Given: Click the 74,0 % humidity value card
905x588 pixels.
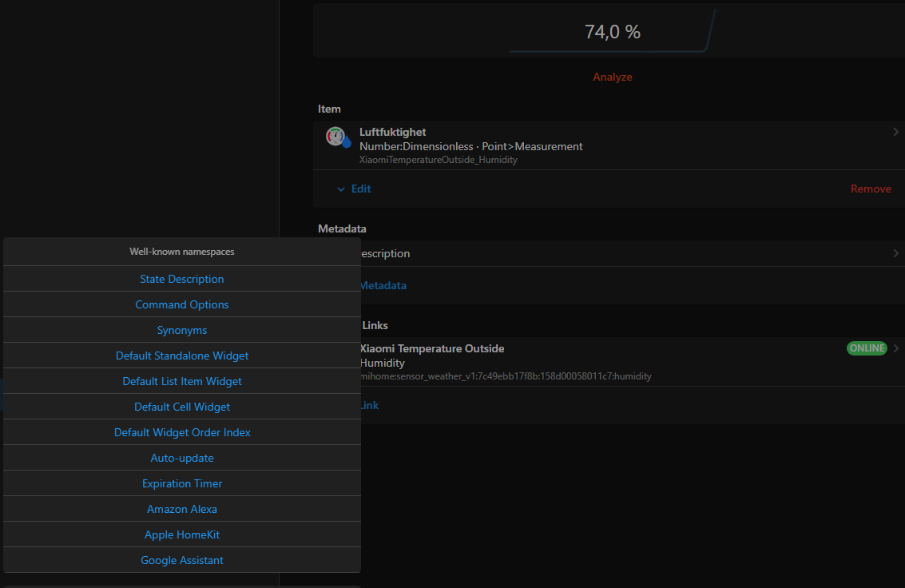Looking at the screenshot, I should pos(612,32).
